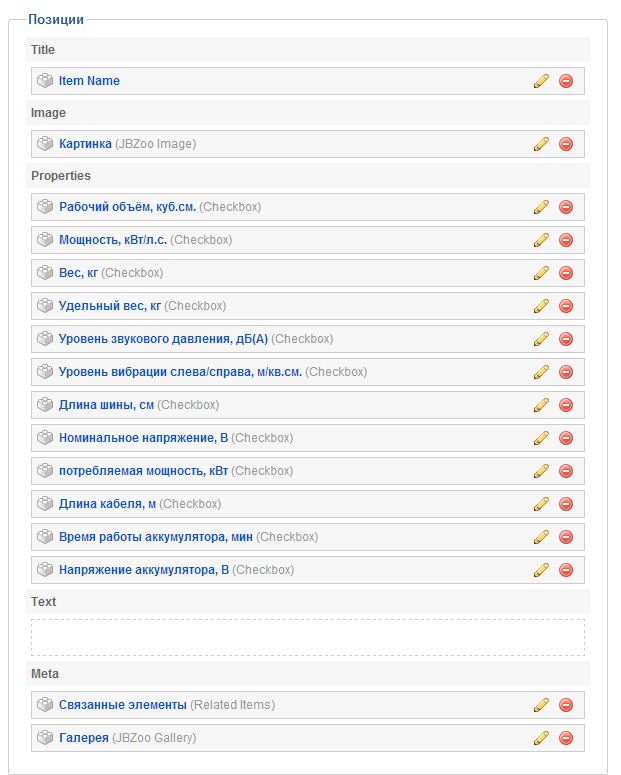Image resolution: width=621 pixels, height=775 pixels.
Task: Edit the Мощность, кВт/л.с. element
Action: 541,240
